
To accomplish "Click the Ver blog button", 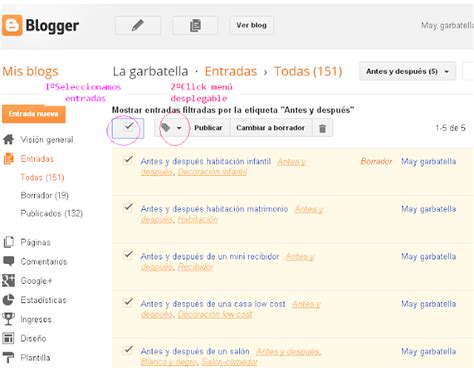I will (251, 25).
